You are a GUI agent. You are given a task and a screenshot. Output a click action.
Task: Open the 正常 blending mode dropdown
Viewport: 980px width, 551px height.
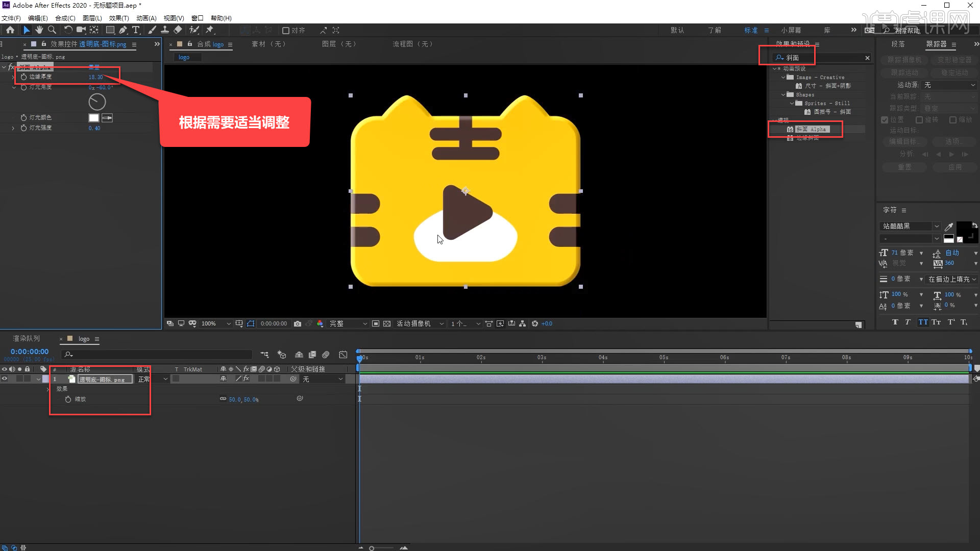153,379
